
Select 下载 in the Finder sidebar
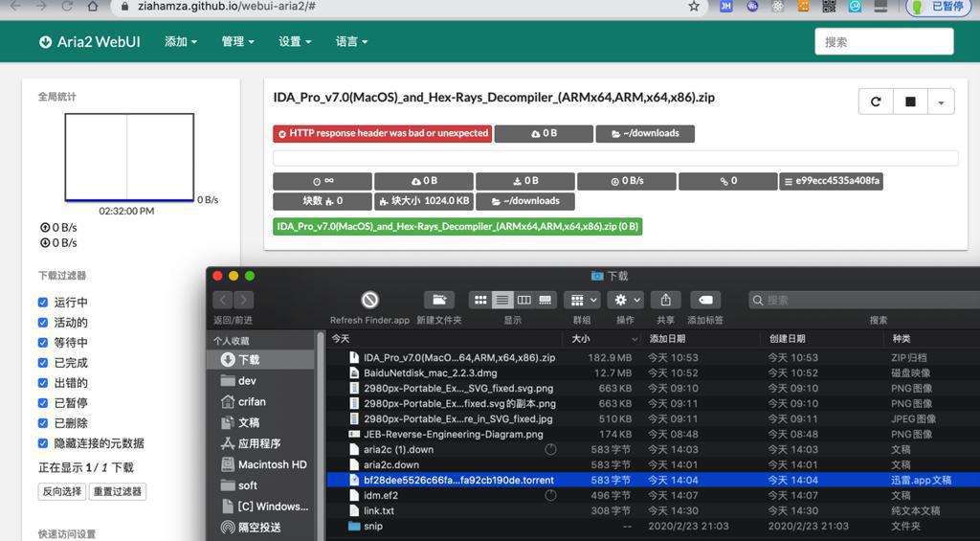[x=262, y=360]
